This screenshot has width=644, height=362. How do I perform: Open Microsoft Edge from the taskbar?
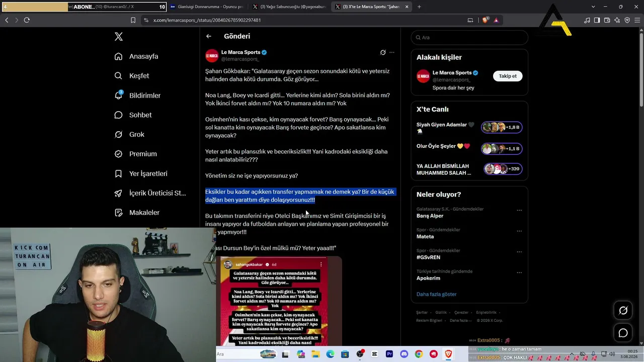pyautogui.click(x=330, y=354)
